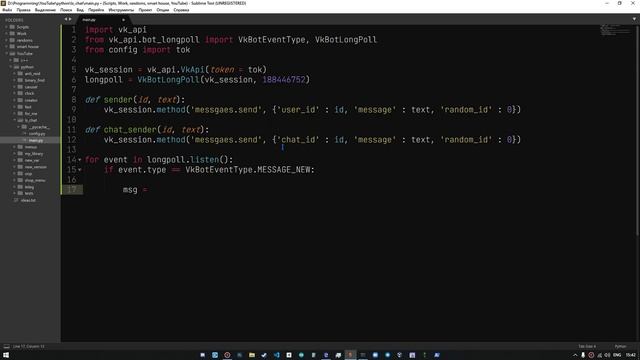Expand the Work folder arrow
640x360 pixels.
tap(7, 33)
